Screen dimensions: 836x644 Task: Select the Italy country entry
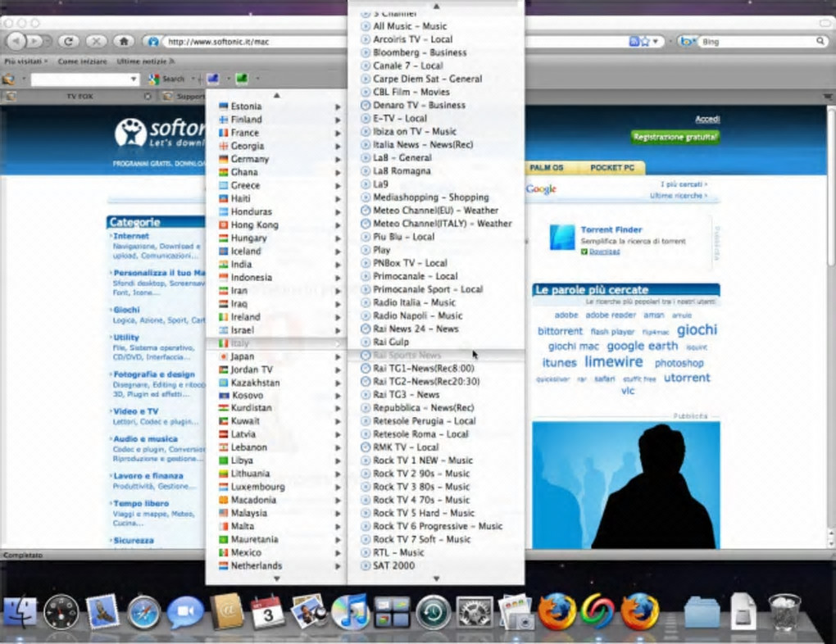[x=276, y=342]
